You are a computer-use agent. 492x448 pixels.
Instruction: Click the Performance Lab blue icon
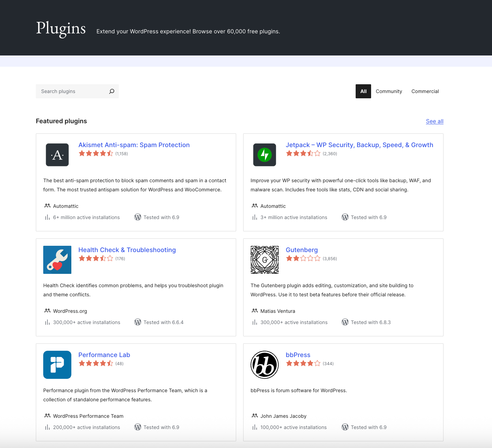coord(57,364)
